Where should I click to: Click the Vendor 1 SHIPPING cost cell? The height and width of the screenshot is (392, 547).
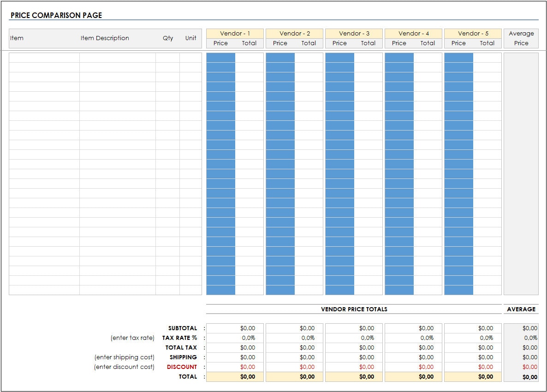235,357
